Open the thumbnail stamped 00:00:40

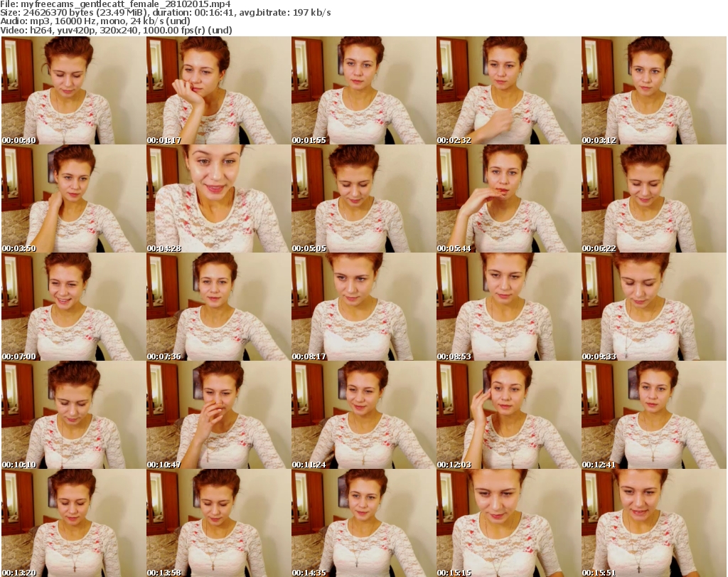coord(73,90)
